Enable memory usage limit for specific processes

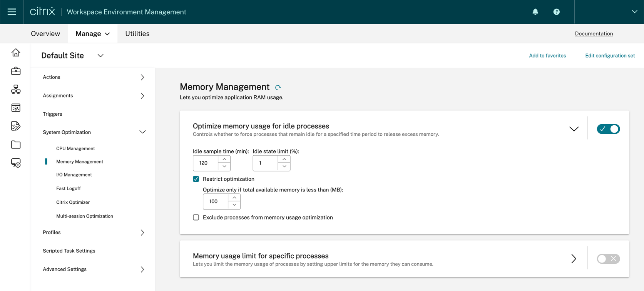608,259
